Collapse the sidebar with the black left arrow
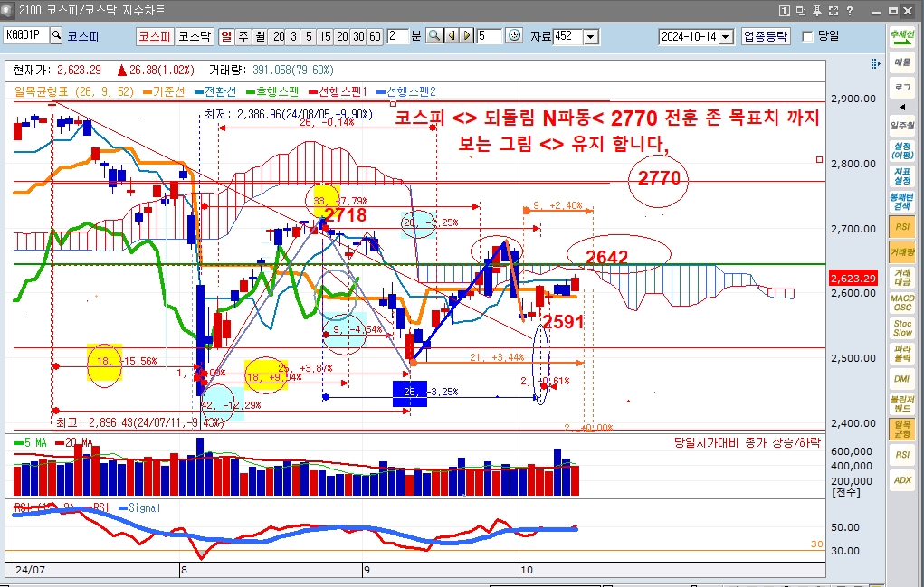924x587 pixels. pos(902,107)
